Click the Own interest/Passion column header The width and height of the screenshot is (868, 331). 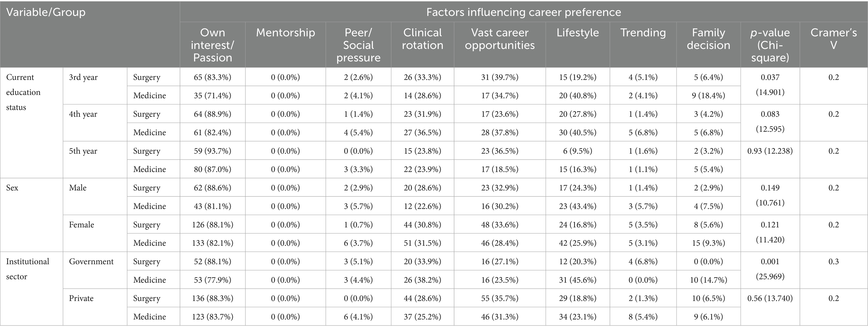[212, 45]
